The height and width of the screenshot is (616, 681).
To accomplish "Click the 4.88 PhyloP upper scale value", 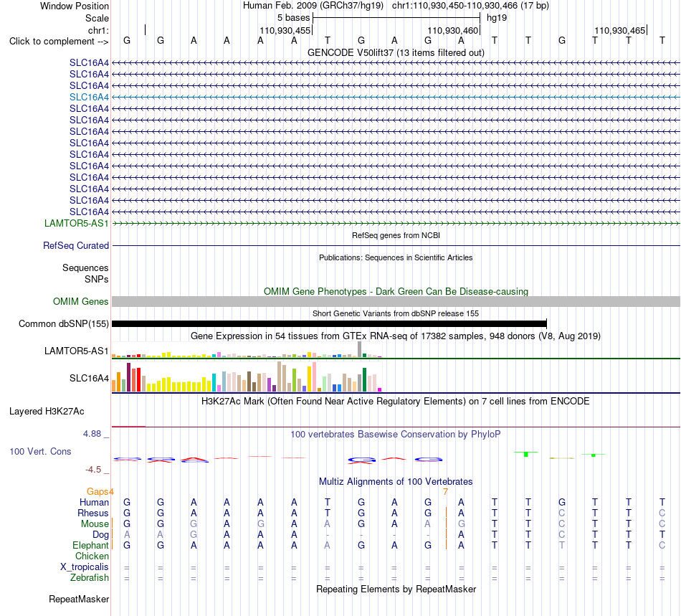I will [x=92, y=434].
